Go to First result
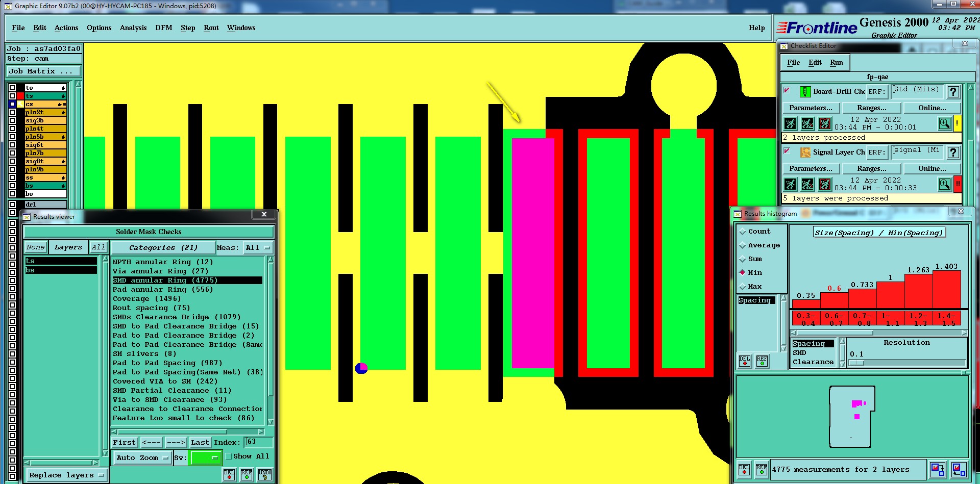This screenshot has width=980, height=484. (125, 443)
